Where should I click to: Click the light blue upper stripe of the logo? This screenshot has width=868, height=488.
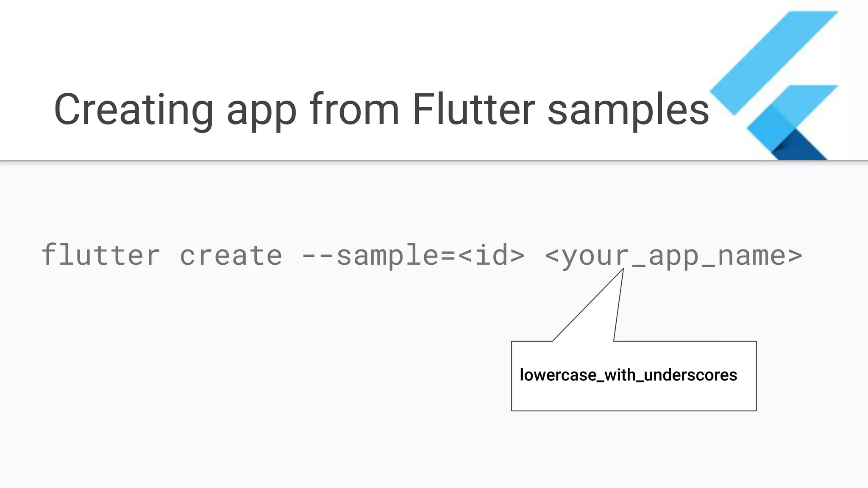pos(774,63)
